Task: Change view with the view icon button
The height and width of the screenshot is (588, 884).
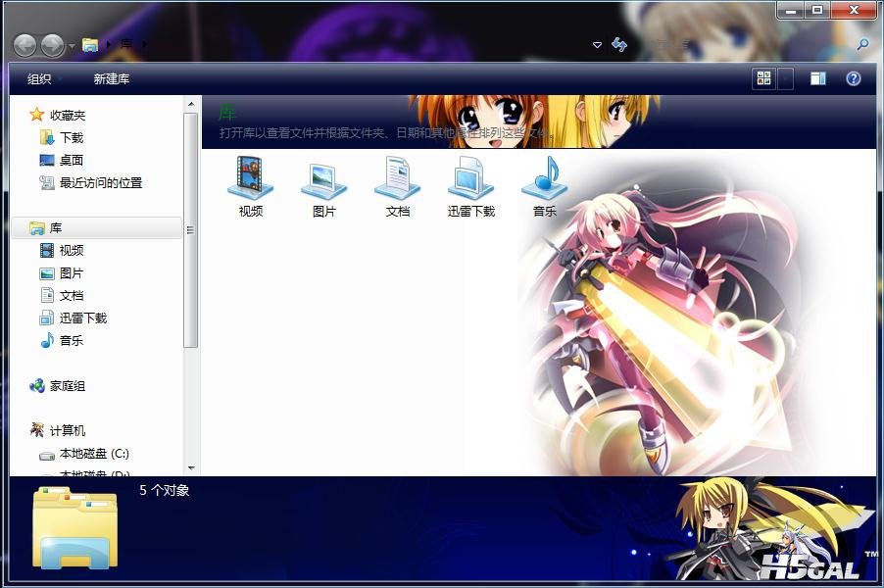Action: [763, 78]
